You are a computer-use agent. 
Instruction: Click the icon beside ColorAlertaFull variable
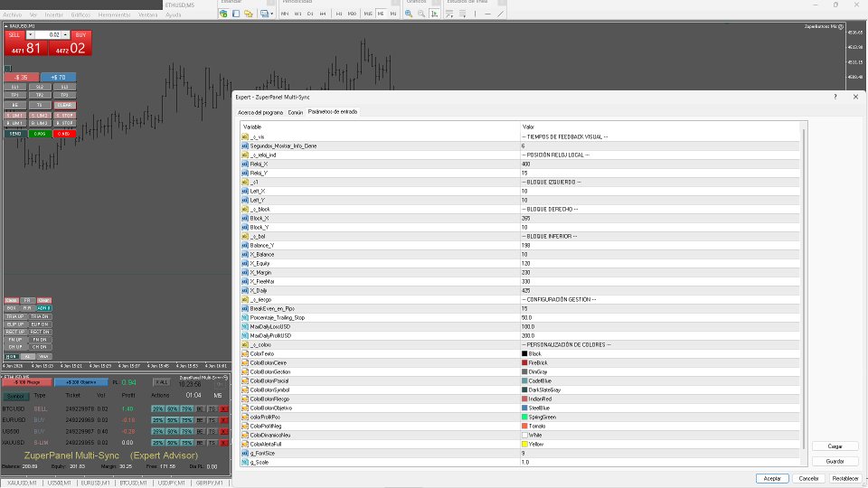click(245, 444)
